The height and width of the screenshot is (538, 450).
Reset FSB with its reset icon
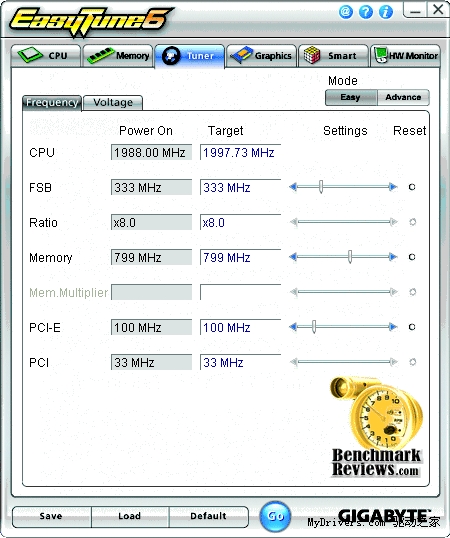(412, 187)
